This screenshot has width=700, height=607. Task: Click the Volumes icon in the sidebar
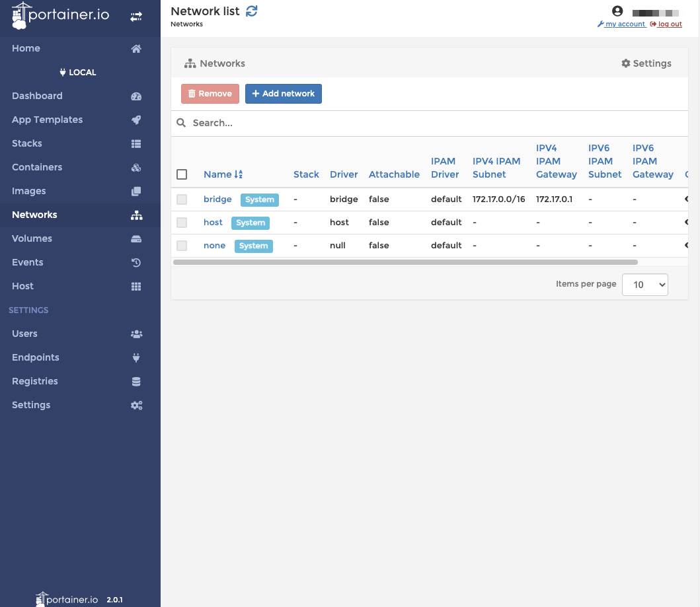coord(136,238)
